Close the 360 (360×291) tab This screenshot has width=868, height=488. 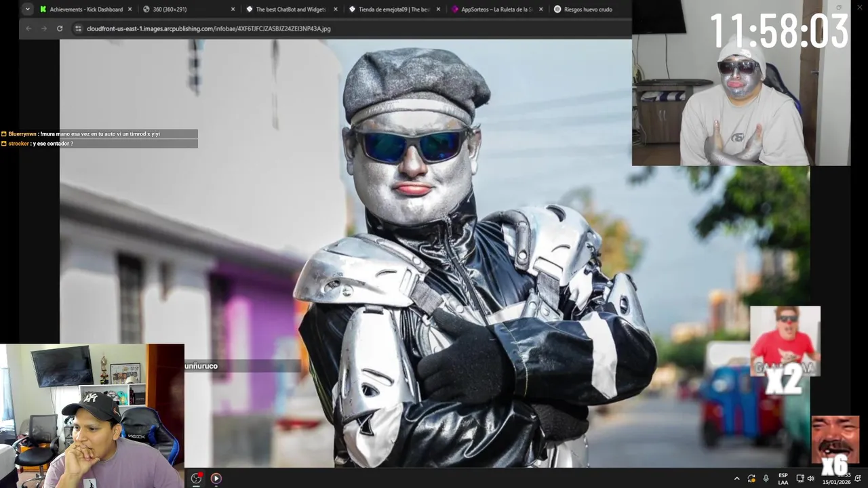click(x=233, y=9)
